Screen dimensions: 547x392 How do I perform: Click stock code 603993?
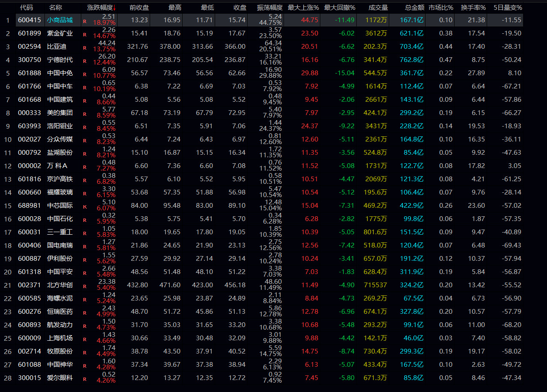tap(30, 126)
